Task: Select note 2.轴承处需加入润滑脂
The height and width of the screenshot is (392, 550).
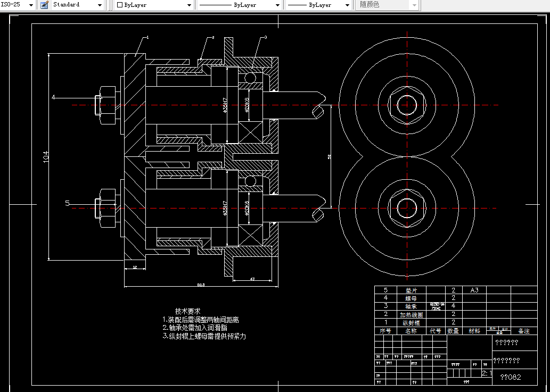Action: (x=195, y=328)
